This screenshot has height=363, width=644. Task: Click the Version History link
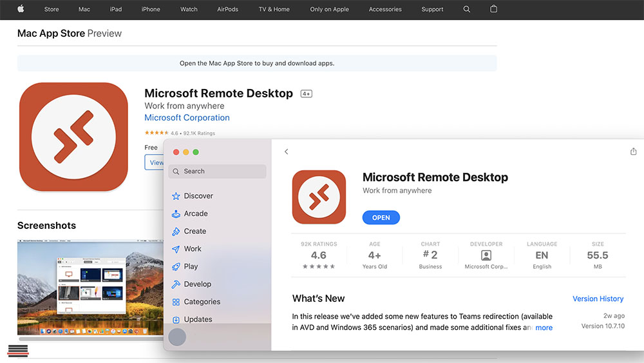598,299
